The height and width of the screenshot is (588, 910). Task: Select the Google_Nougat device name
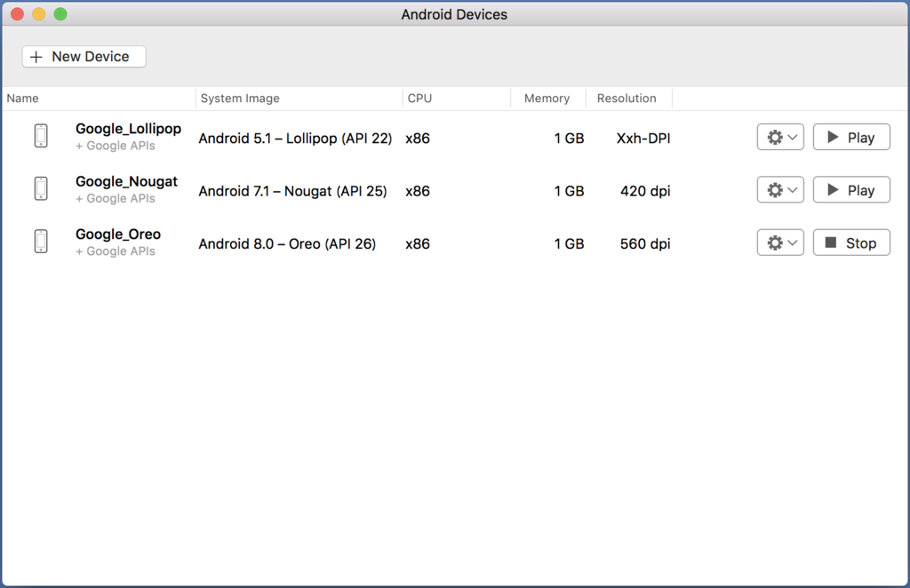coord(126,181)
